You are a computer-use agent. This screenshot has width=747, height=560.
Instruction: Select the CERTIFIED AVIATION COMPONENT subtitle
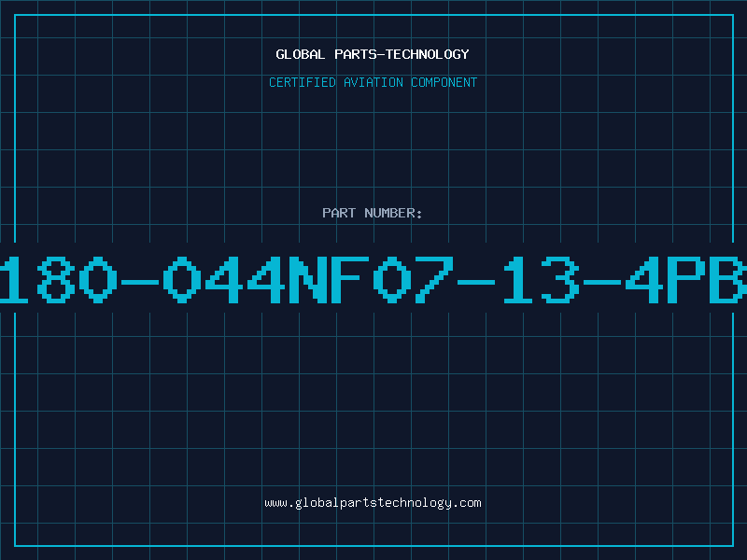click(x=373, y=82)
